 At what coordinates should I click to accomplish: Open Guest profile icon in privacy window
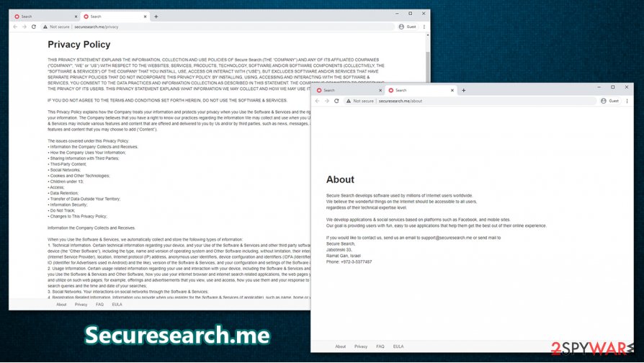point(401,27)
